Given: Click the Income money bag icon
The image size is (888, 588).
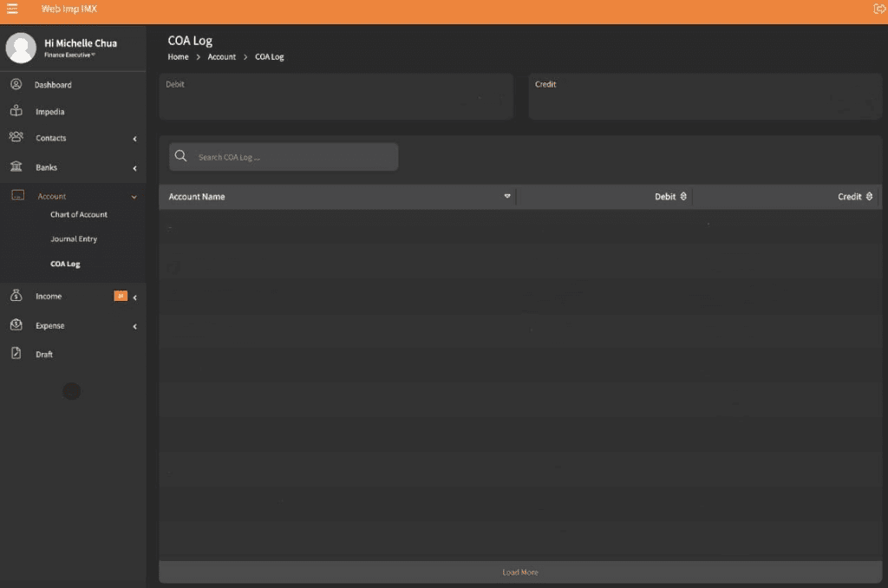Looking at the screenshot, I should point(16,295).
